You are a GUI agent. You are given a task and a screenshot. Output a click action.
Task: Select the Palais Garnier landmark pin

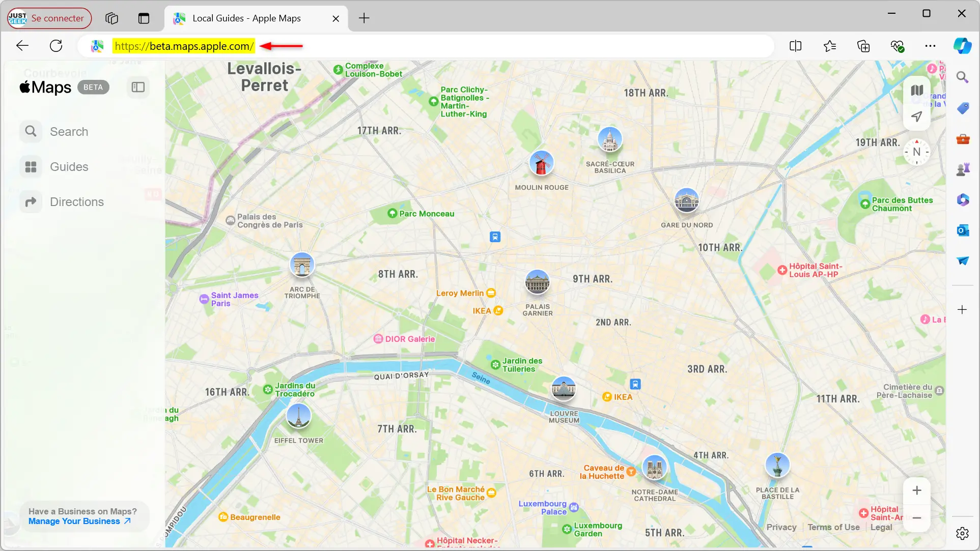537,282
